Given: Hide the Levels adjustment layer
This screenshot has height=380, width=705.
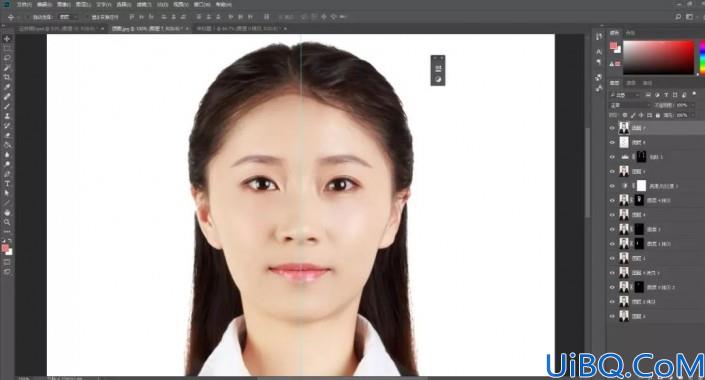Looking at the screenshot, I should [x=612, y=157].
